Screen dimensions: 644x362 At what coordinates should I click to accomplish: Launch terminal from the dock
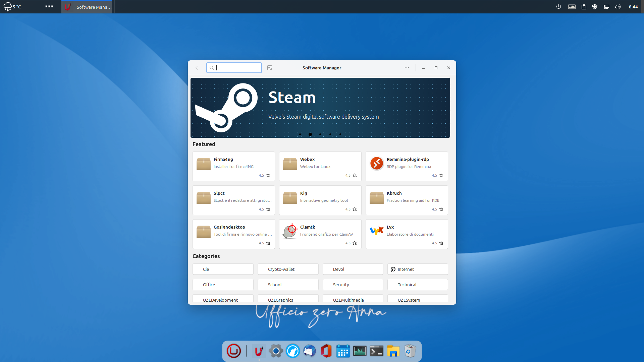(x=376, y=351)
